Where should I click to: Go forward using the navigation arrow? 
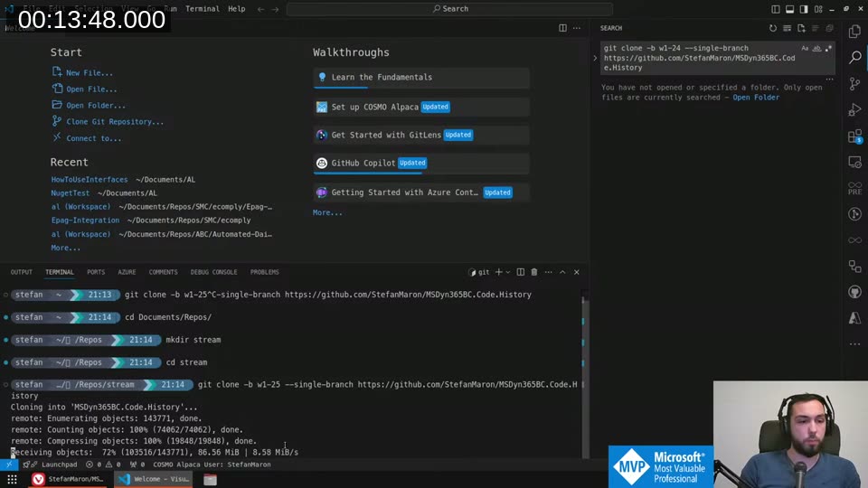275,9
